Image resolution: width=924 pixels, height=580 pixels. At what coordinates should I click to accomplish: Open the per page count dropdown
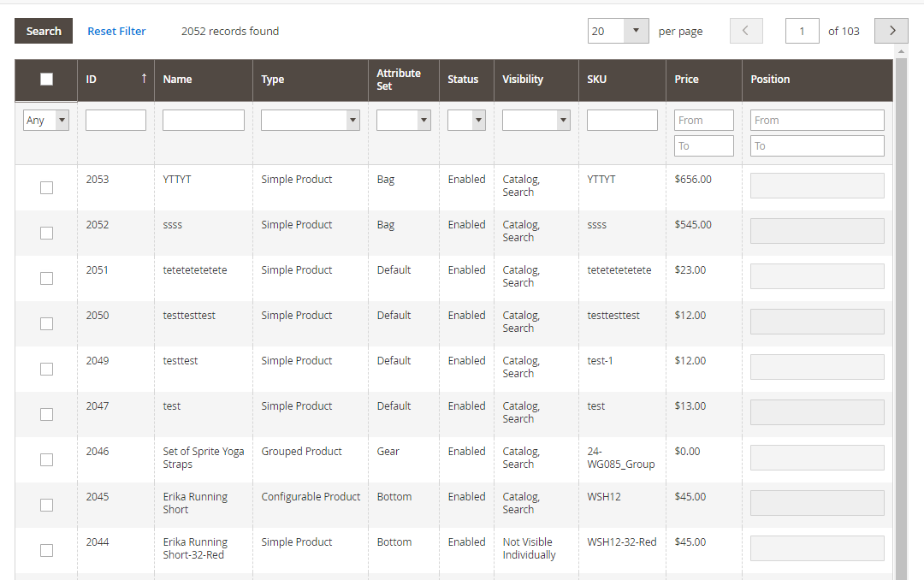[x=619, y=31]
